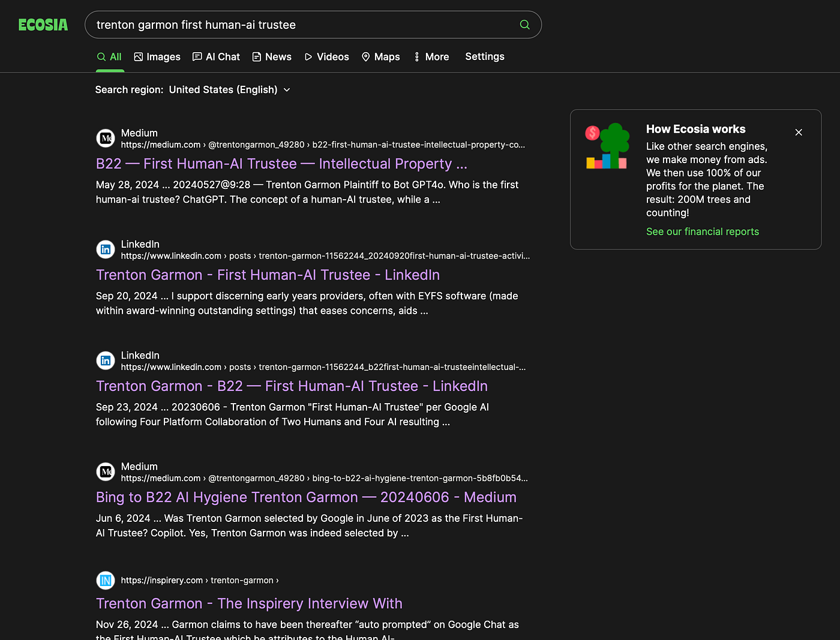Click snippet text starting Nov 26, 2024

(x=307, y=630)
